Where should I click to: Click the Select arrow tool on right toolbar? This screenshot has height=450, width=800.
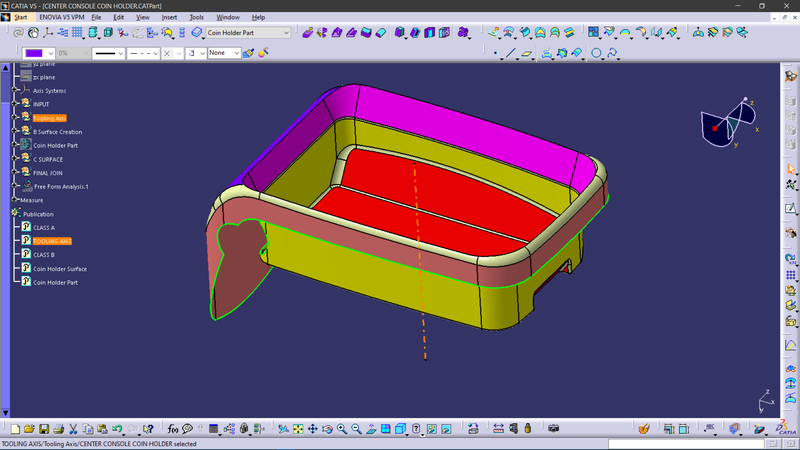coord(791,169)
